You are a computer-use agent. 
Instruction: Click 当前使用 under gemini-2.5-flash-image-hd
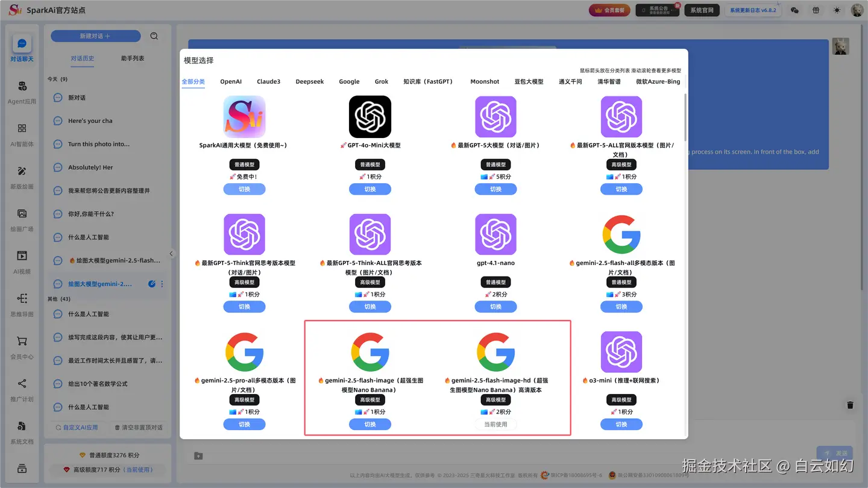tap(495, 424)
